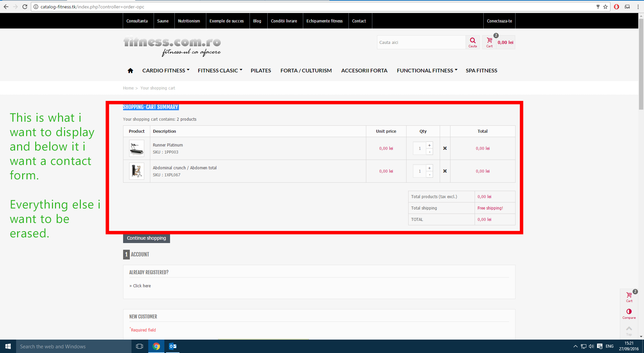Decrease Runner Platinum quantity
Screen dimensions: 644x353
429,152
